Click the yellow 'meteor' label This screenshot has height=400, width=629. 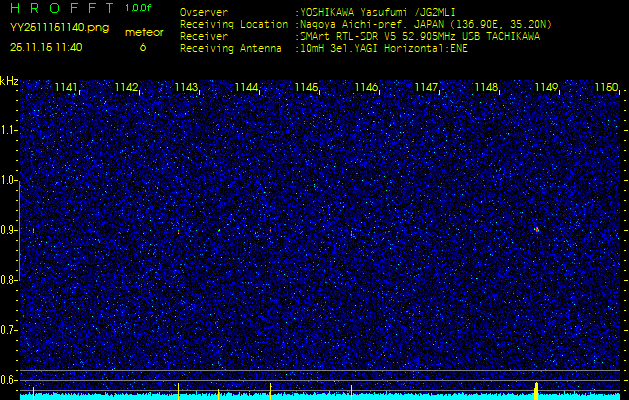pos(142,32)
